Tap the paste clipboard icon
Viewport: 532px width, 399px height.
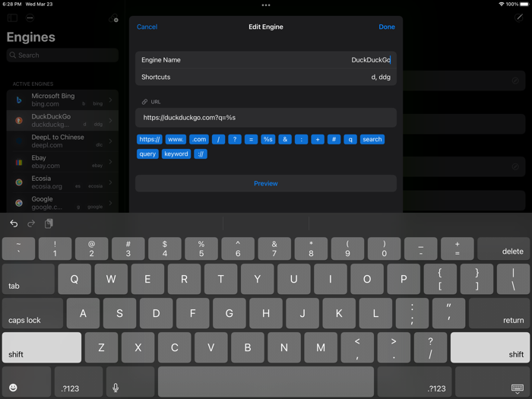tap(49, 223)
